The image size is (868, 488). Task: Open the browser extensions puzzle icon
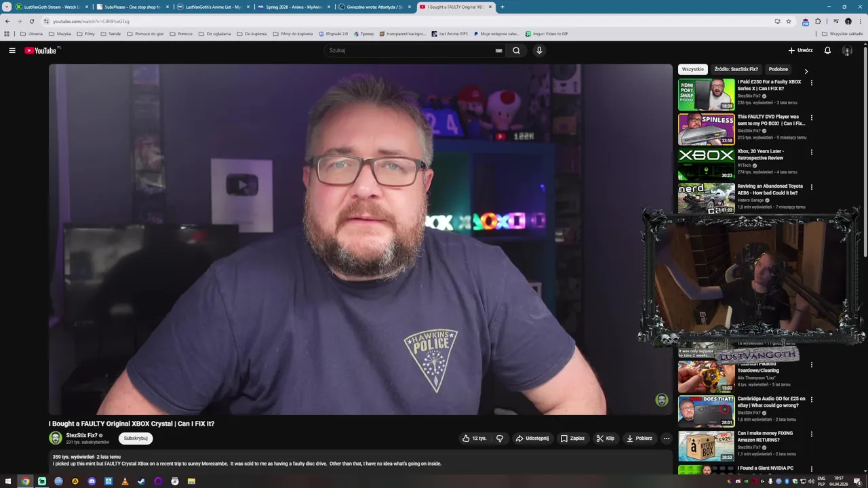point(818,21)
